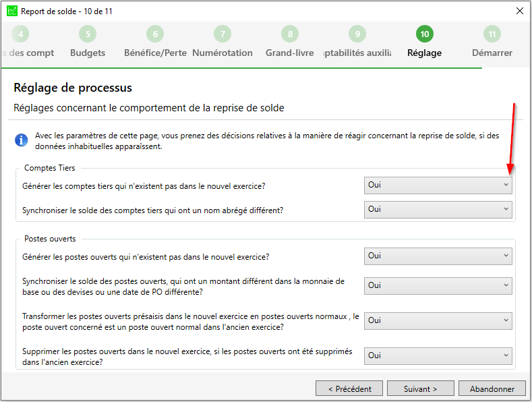532x402 pixels.
Task: Click the green app icon in title bar
Action: 12,11
